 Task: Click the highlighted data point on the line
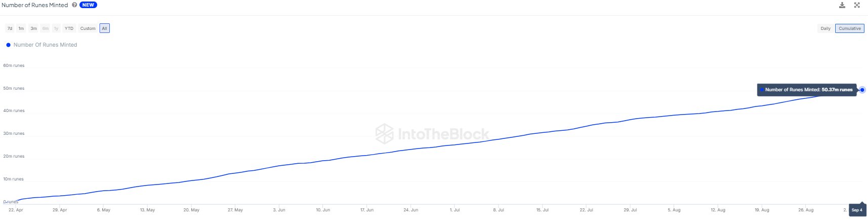click(x=862, y=90)
